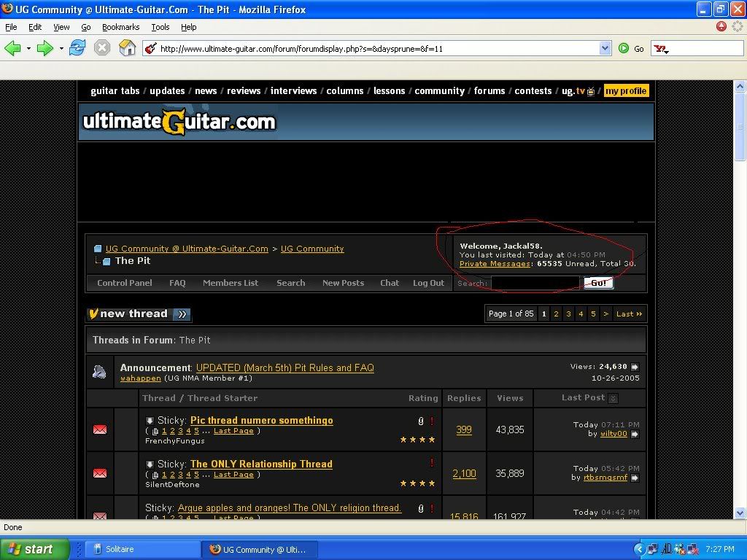Click the Firefox update notification icon
Screen dimensions: 747x560
click(x=721, y=27)
